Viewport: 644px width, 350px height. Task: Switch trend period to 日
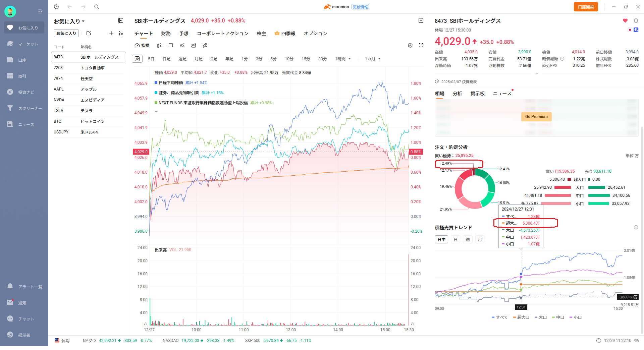[455, 239]
